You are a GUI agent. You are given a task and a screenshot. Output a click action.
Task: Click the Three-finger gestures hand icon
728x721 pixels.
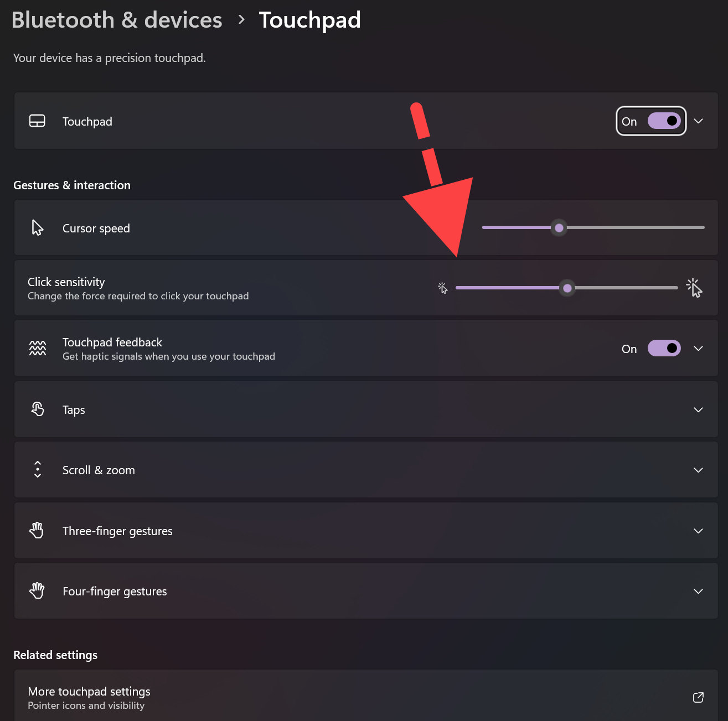click(x=37, y=530)
